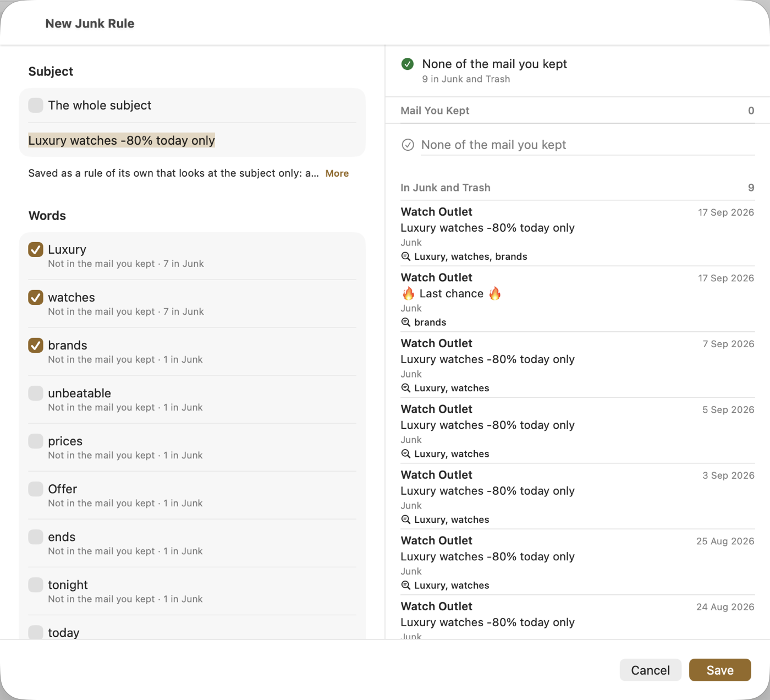
Task: Click '9 in Junk and Trash' summary text
Action: tap(466, 79)
